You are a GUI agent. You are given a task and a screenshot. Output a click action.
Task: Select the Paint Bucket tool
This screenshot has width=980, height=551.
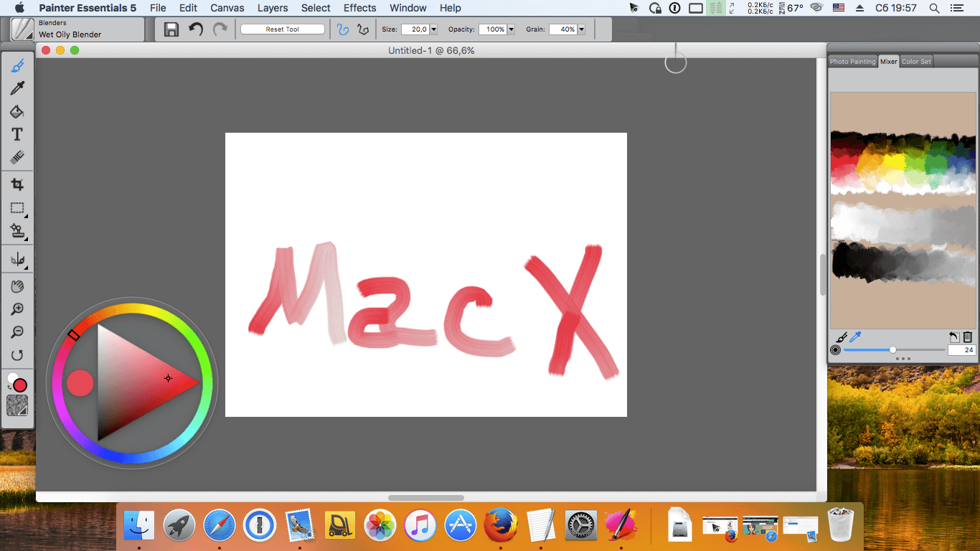point(18,111)
